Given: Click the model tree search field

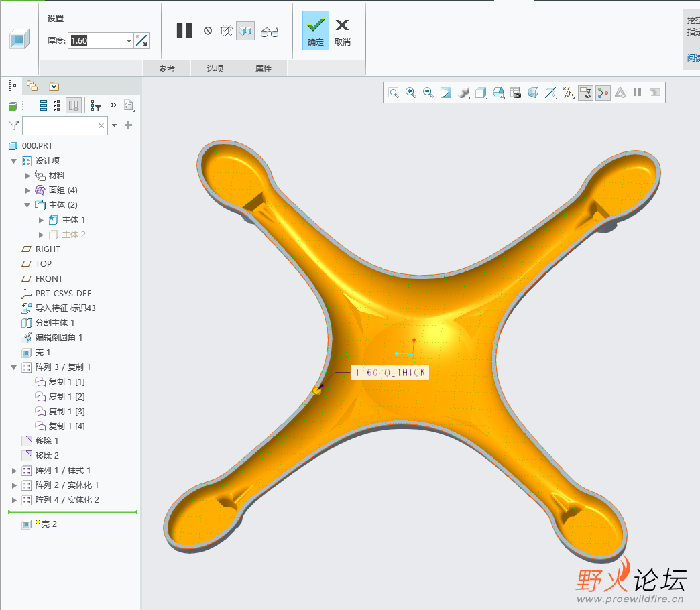Looking at the screenshot, I should (x=60, y=125).
